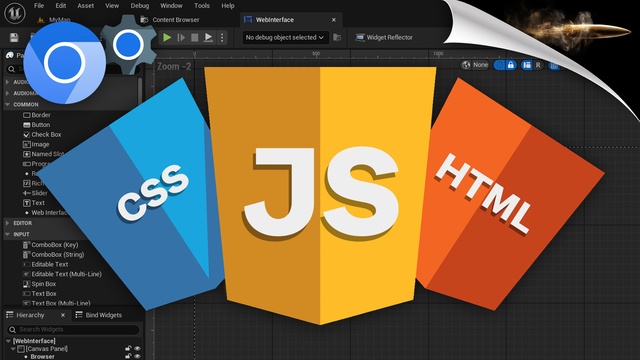Image resolution: width=640 pixels, height=360 pixels.
Task: Switch to the Content Browser tab
Action: (170, 20)
